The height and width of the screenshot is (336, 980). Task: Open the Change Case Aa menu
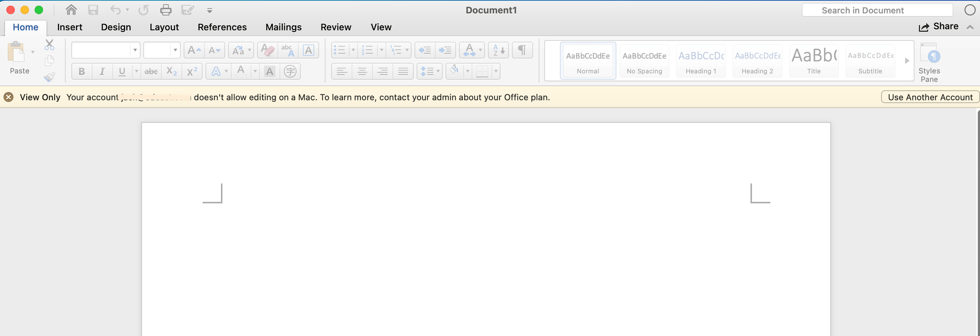point(241,50)
